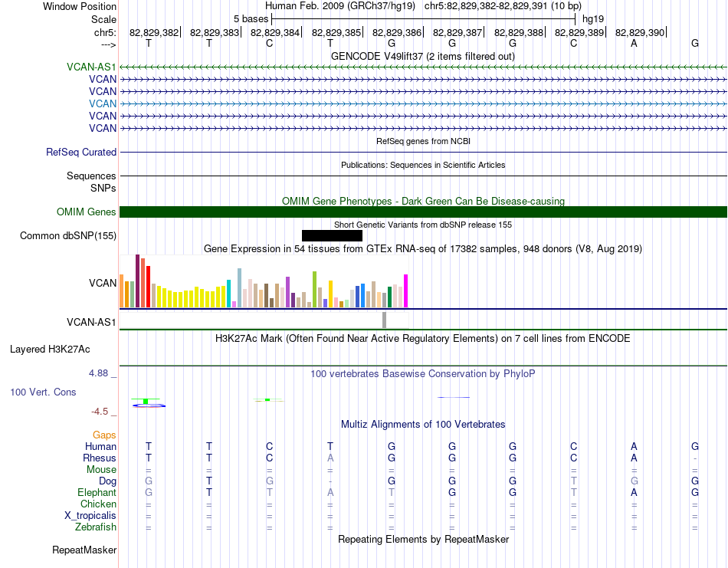Click the 4.88 PhyloP upper scale value
This screenshot has height=568, width=728.
(98, 373)
